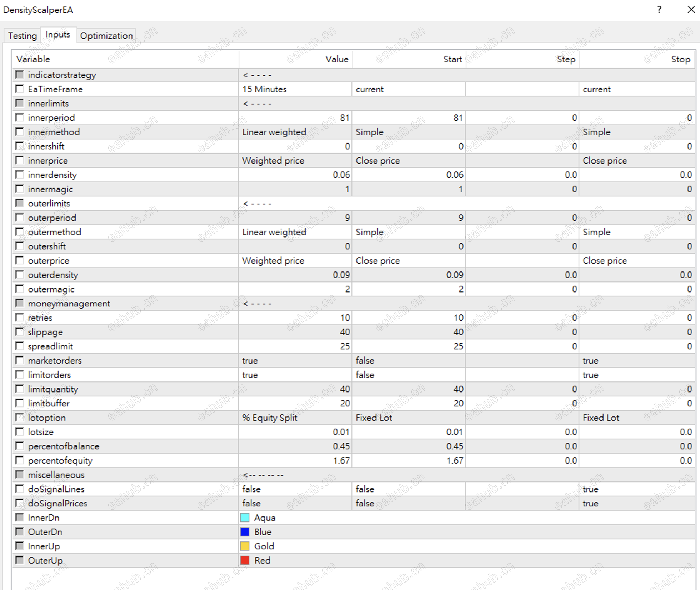This screenshot has width=700, height=590.
Task: Check the doSignalLines checkbox
Action: click(x=20, y=489)
